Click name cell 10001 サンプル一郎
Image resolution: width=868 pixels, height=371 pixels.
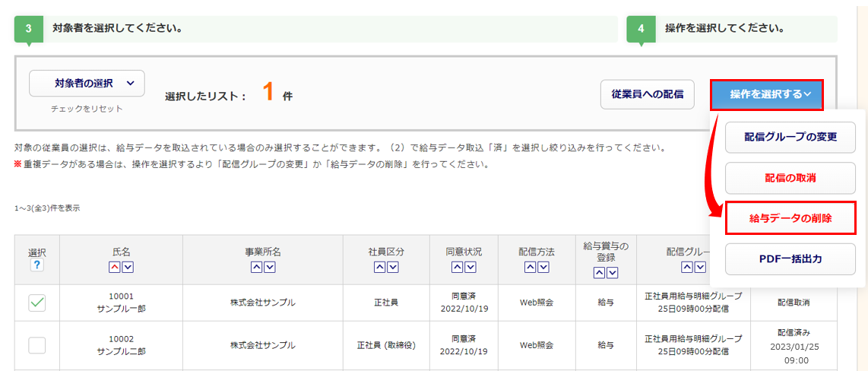tap(122, 303)
